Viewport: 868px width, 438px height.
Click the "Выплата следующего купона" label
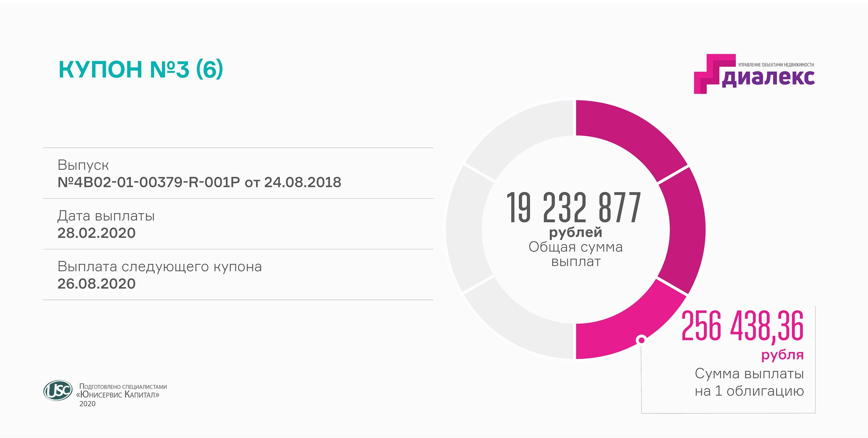click(159, 267)
